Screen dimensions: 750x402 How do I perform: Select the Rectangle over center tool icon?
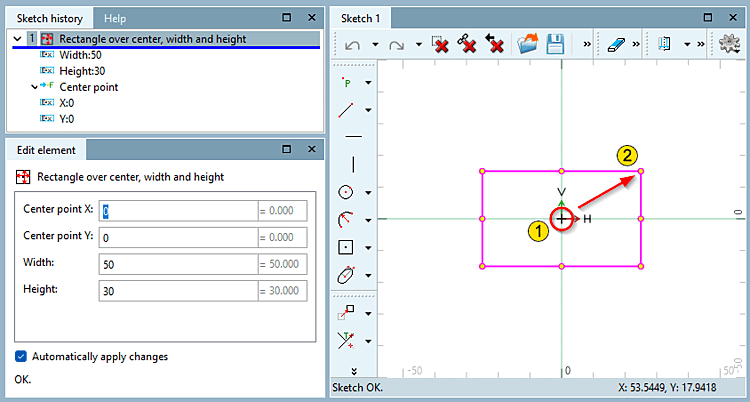point(346,247)
